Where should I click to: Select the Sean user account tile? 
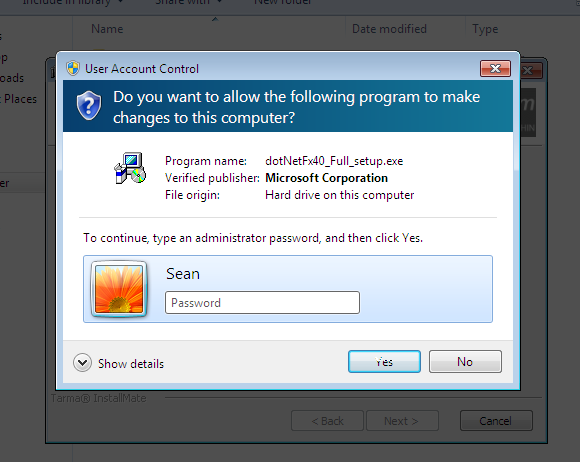tap(288, 289)
